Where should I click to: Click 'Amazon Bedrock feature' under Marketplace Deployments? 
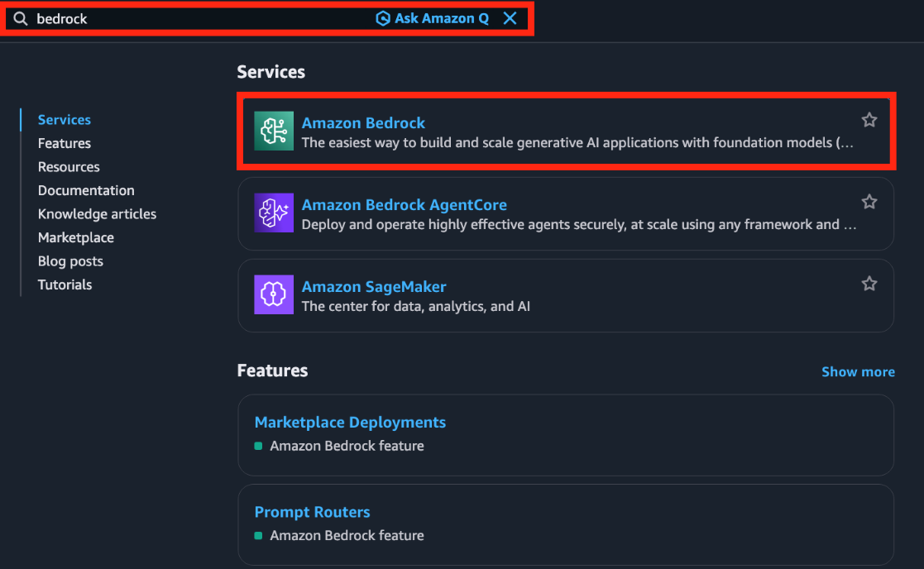click(347, 446)
